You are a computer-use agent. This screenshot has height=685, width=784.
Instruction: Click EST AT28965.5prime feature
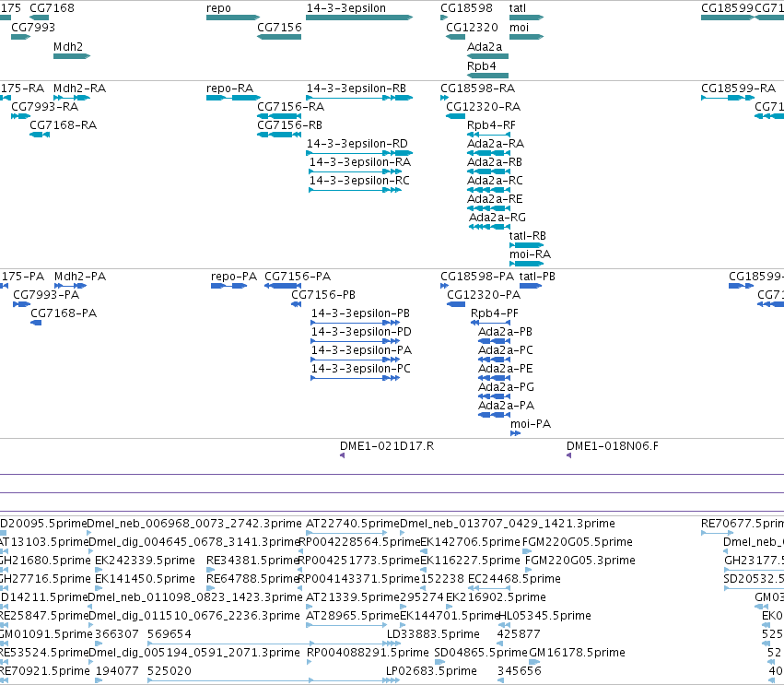click(346, 625)
